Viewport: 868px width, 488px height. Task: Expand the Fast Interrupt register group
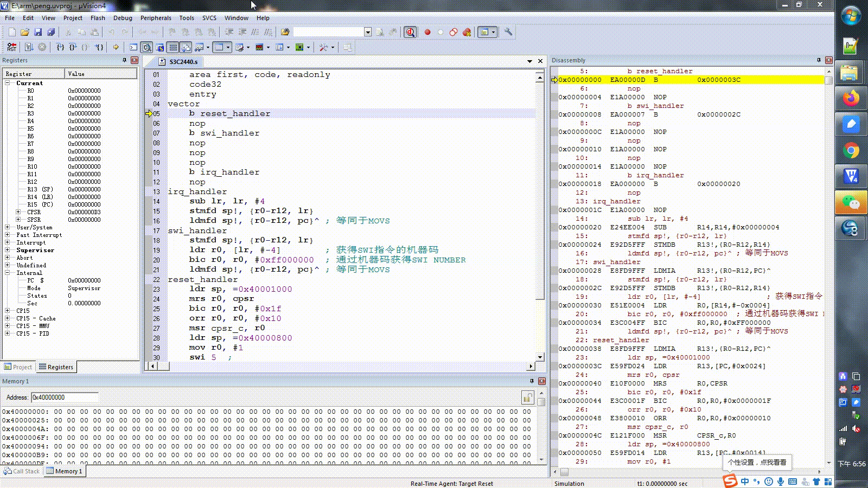point(7,235)
